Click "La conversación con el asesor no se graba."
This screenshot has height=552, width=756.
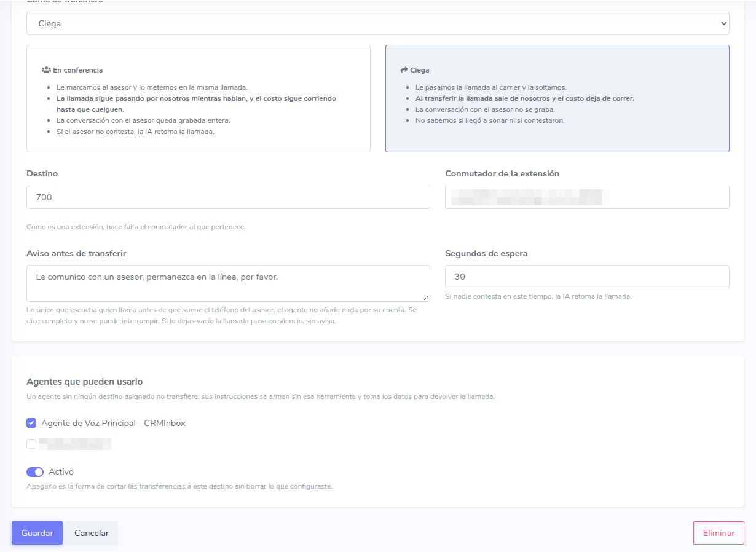click(x=485, y=109)
